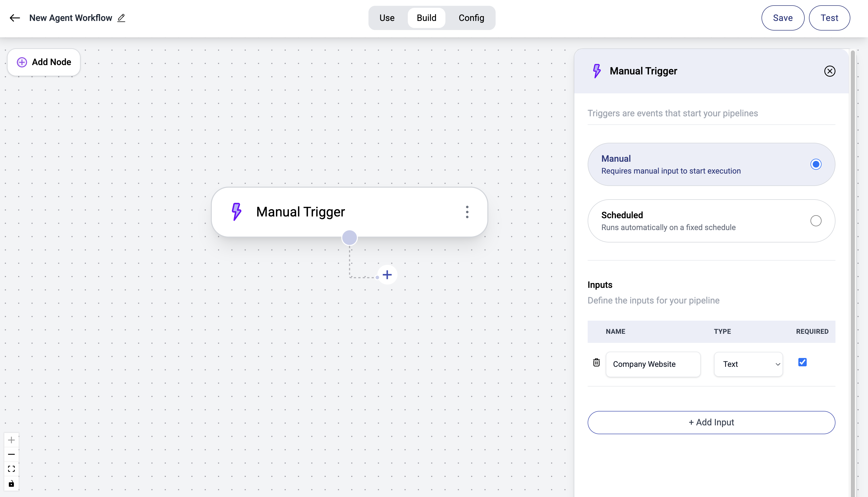Viewport: 868px width, 497px height.
Task: Click the Add Node button icon
Action: coord(22,62)
